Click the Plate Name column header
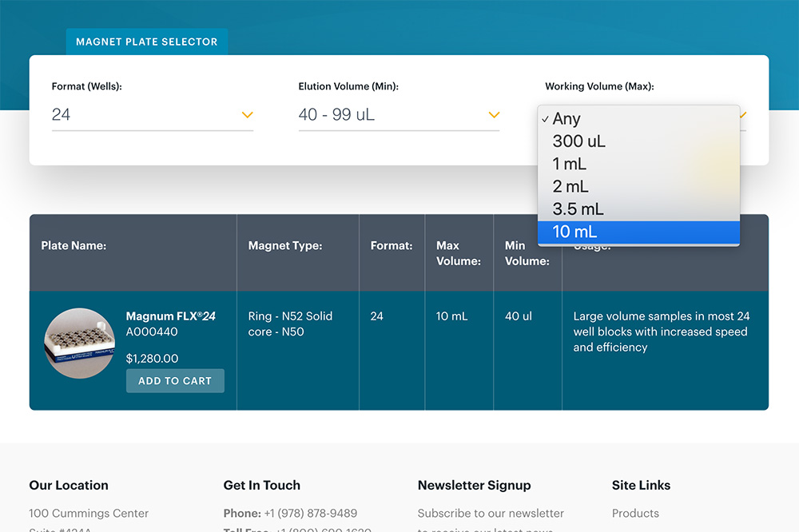The height and width of the screenshot is (532, 799). 74,246
